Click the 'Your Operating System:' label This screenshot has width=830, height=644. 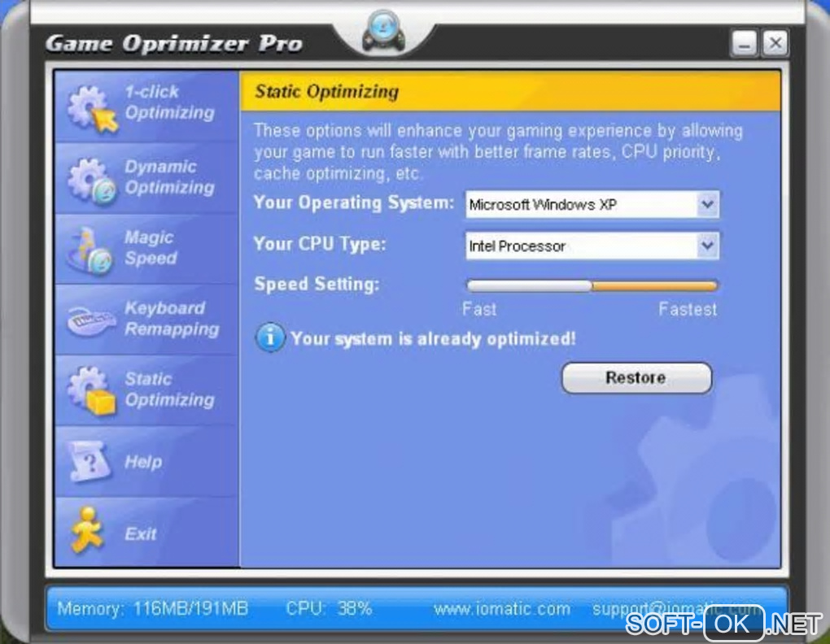coord(354,202)
